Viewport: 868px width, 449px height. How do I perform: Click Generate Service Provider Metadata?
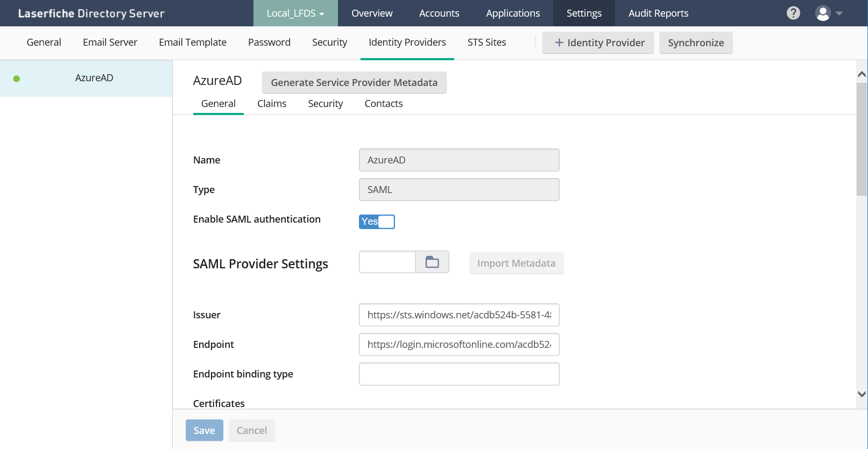(x=354, y=82)
